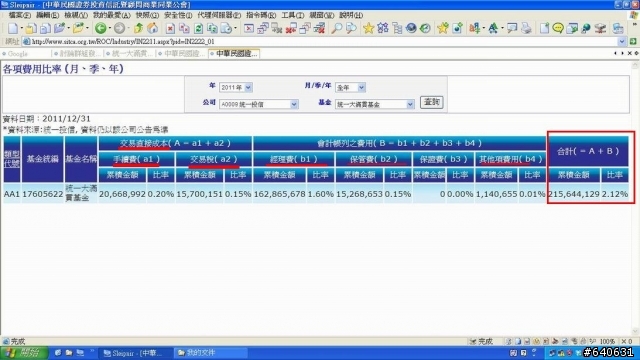Click the paste-and-open clipboard icon
640x360 pixels.
coord(31,28)
